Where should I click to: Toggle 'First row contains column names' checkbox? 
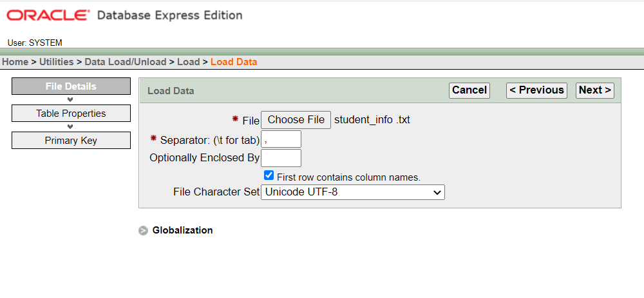click(269, 175)
